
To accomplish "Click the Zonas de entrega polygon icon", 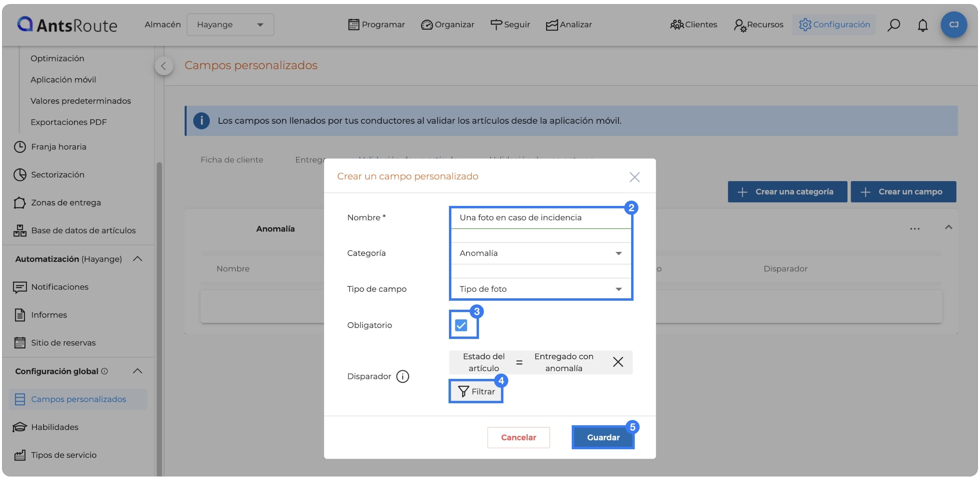I will (20, 203).
